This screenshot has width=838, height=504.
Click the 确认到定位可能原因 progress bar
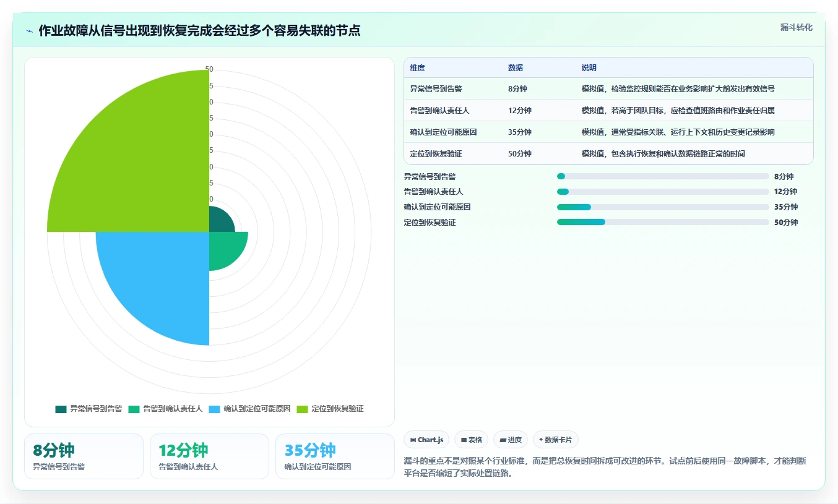[x=663, y=207]
